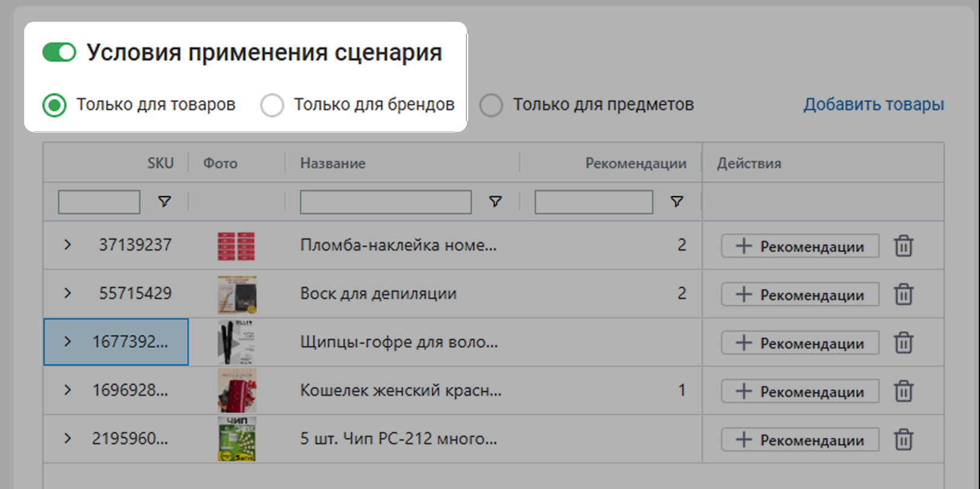Remove Щипцы-гофре row using trash icon

coord(904,343)
